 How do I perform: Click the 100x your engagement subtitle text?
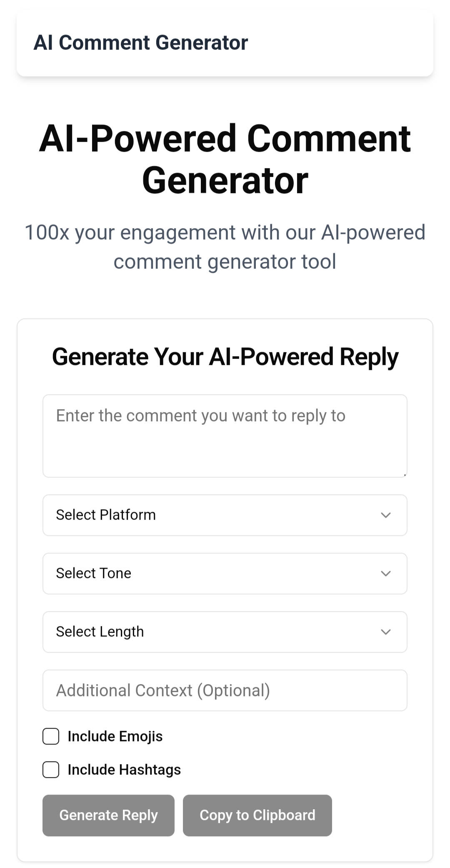pyautogui.click(x=225, y=247)
